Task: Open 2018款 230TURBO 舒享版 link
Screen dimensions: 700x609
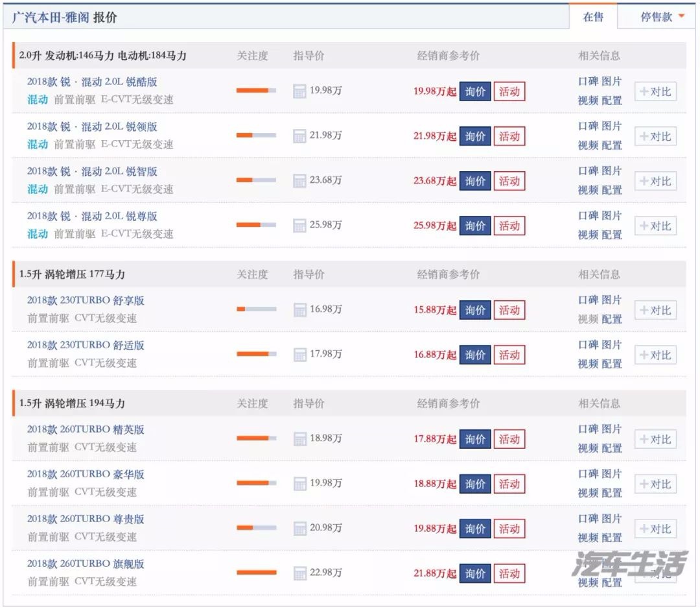Action: [86, 300]
